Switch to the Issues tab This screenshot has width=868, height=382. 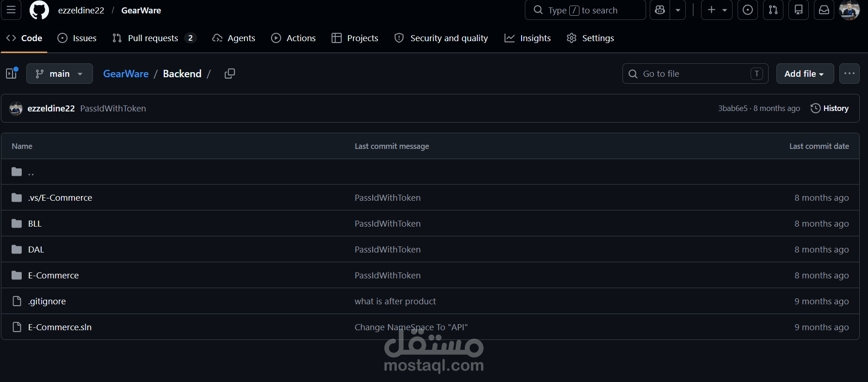pos(77,38)
